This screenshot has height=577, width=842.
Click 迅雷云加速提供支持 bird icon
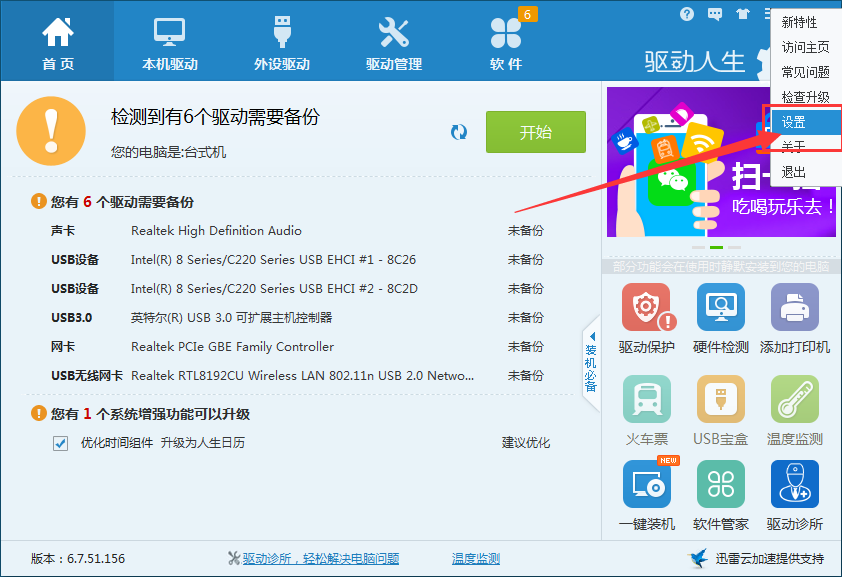(698, 558)
